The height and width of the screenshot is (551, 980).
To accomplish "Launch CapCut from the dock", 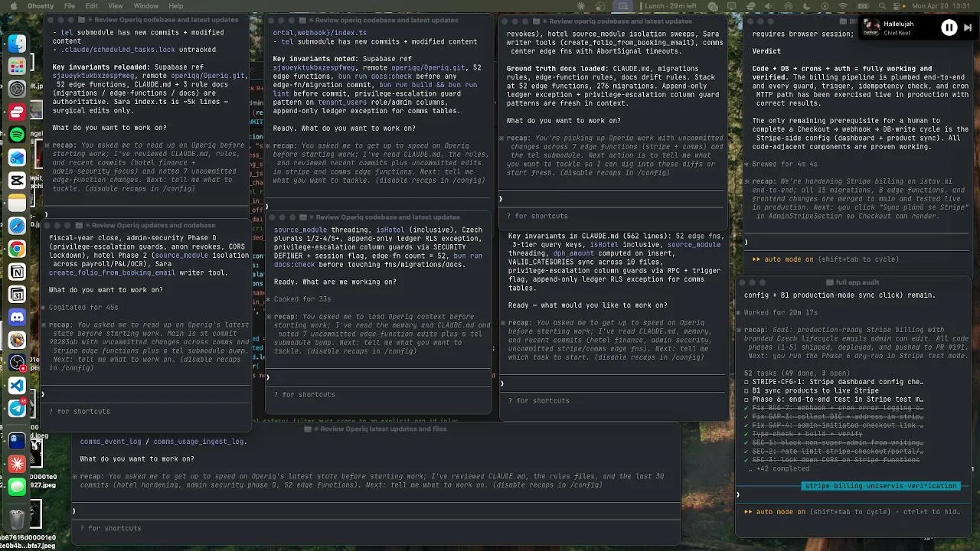I will (x=17, y=181).
